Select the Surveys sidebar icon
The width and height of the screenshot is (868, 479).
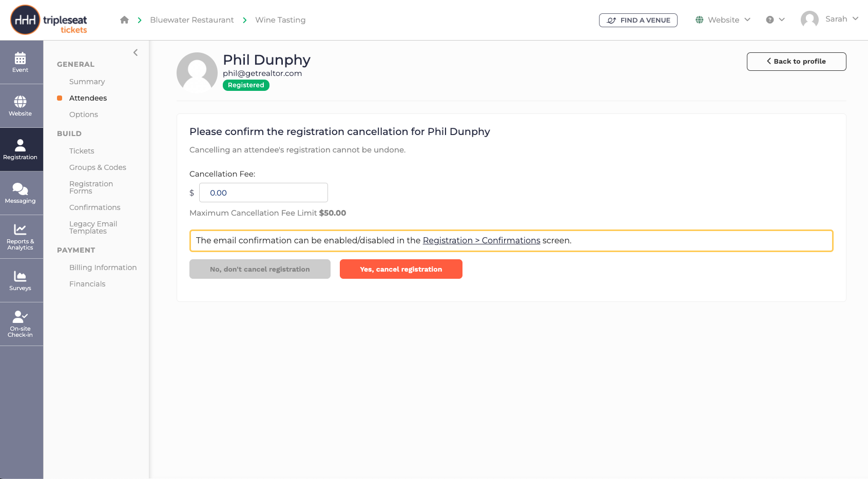click(x=21, y=280)
